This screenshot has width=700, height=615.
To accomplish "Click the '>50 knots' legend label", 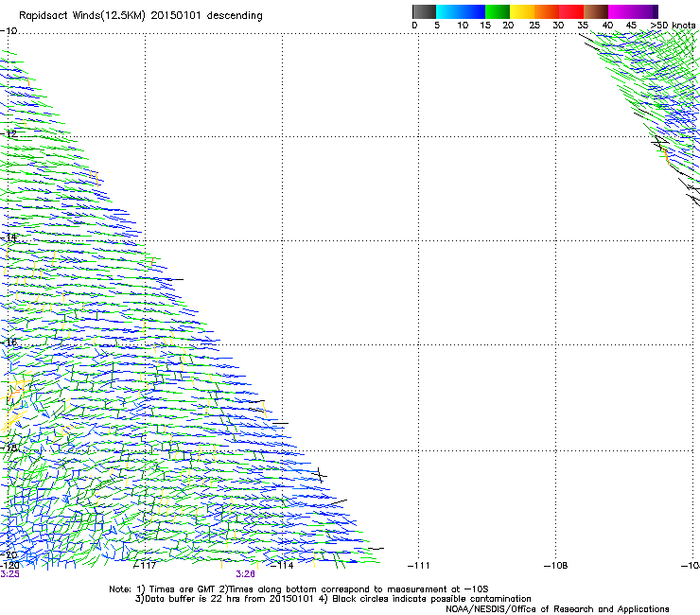I will (673, 26).
